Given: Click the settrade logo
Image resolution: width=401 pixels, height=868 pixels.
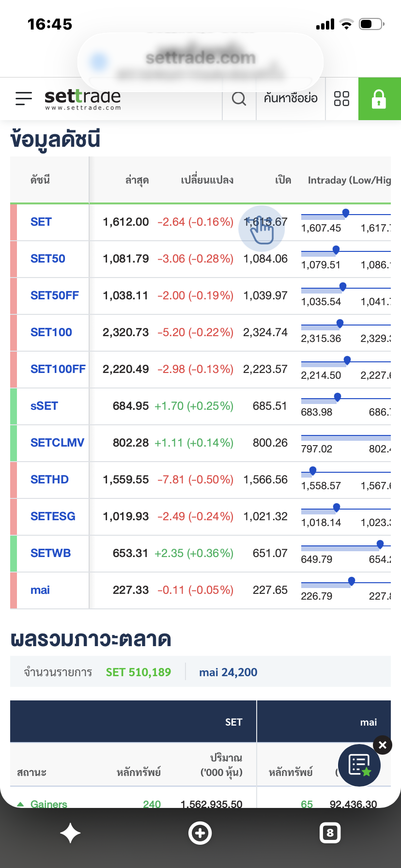Looking at the screenshot, I should pyautogui.click(x=83, y=99).
